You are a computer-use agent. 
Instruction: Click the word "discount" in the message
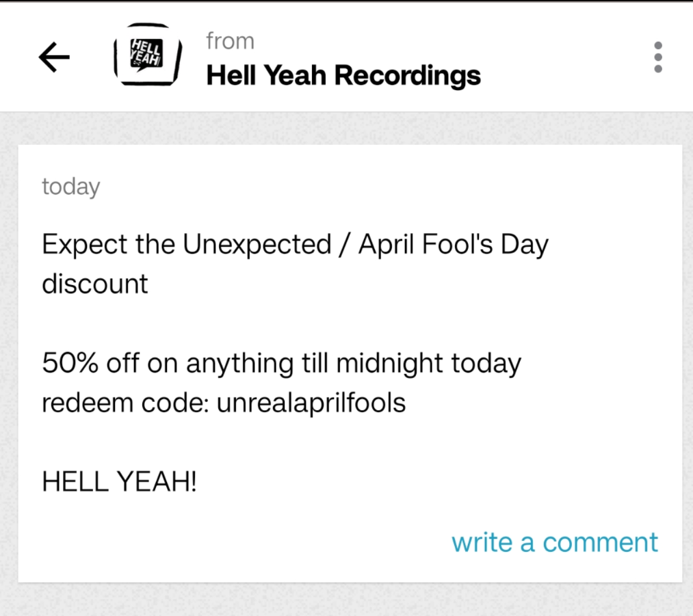(94, 283)
